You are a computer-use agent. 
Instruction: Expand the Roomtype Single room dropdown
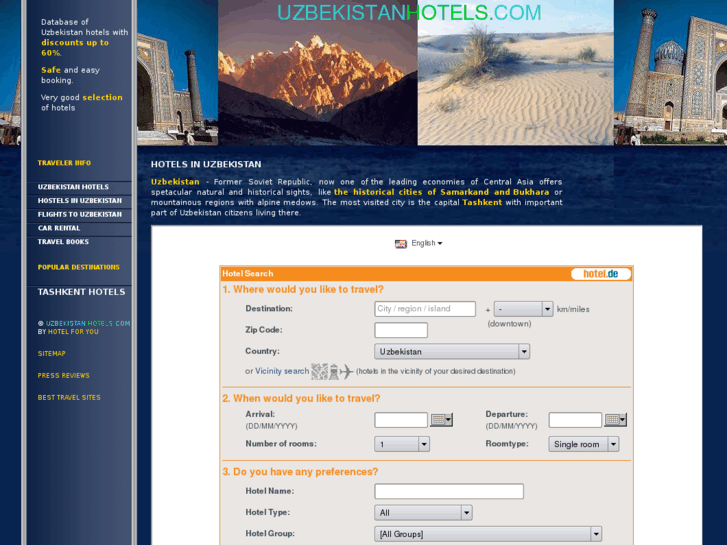coord(584,444)
